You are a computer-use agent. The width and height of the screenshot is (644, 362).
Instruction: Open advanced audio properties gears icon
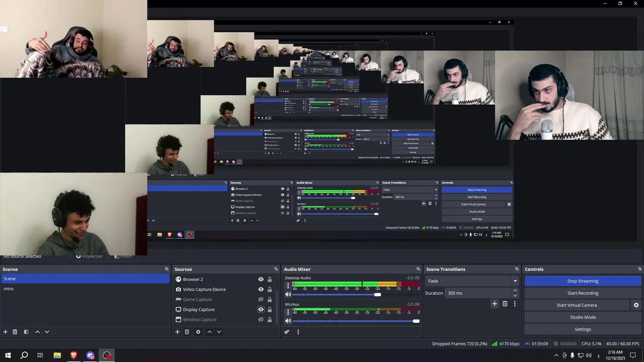tap(287, 332)
